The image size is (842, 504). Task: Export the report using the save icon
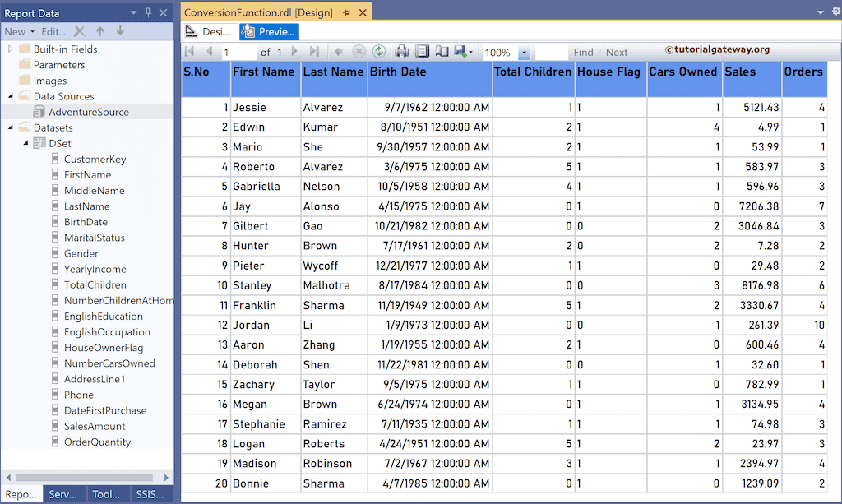click(457, 51)
